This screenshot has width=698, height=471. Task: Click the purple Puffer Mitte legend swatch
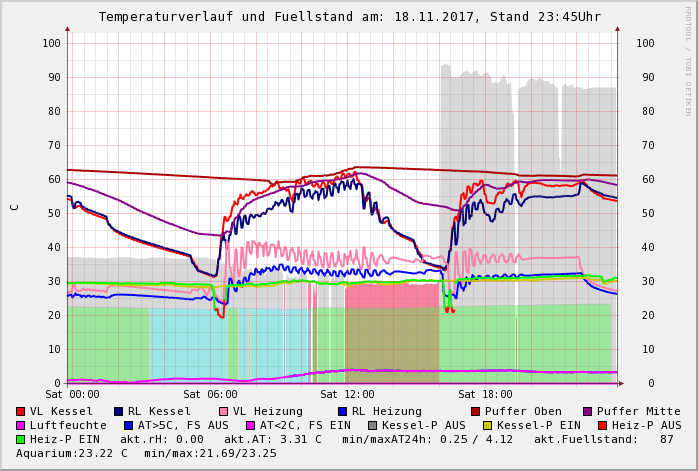coord(587,411)
